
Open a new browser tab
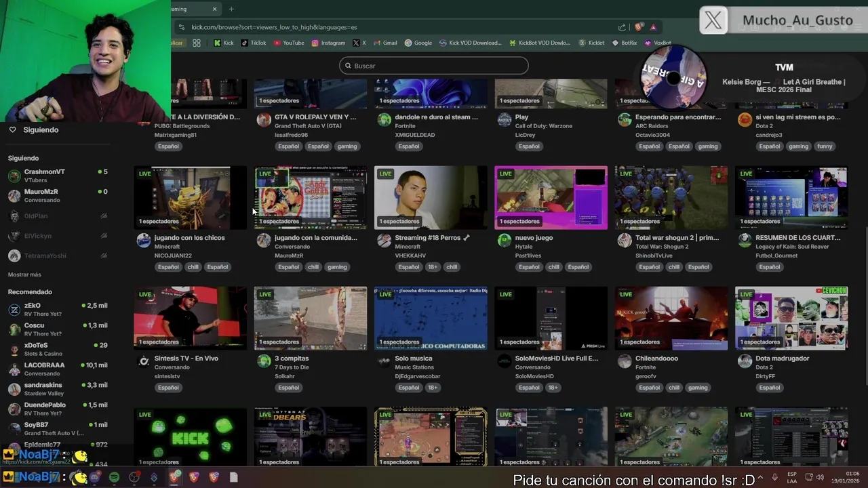pyautogui.click(x=231, y=9)
